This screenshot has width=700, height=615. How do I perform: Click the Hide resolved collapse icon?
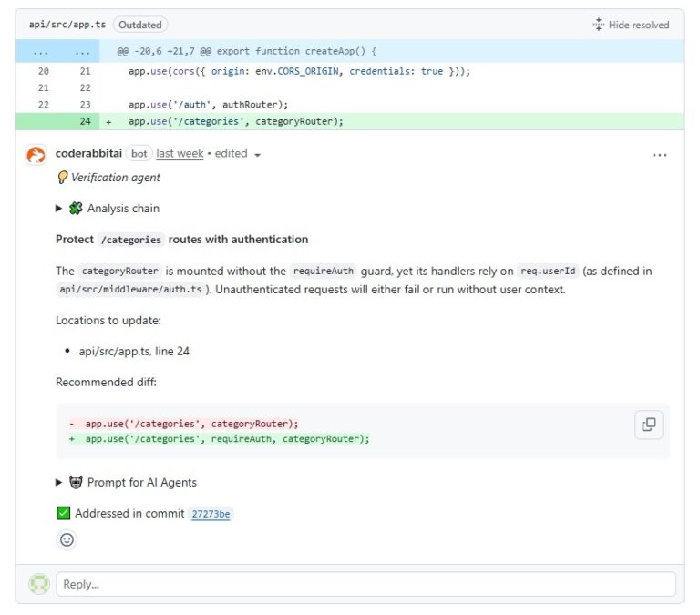[598, 25]
